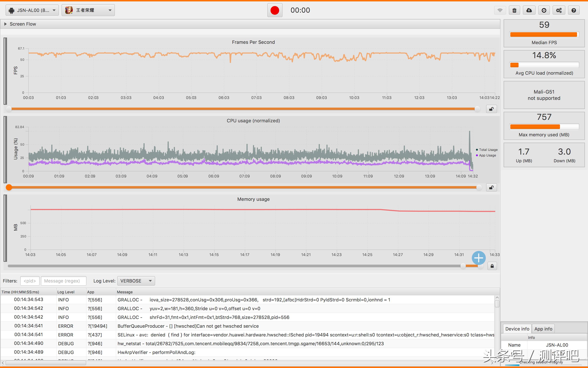588x368 pixels.
Task: Click the Max memory used 757 panel
Action: coord(544,126)
